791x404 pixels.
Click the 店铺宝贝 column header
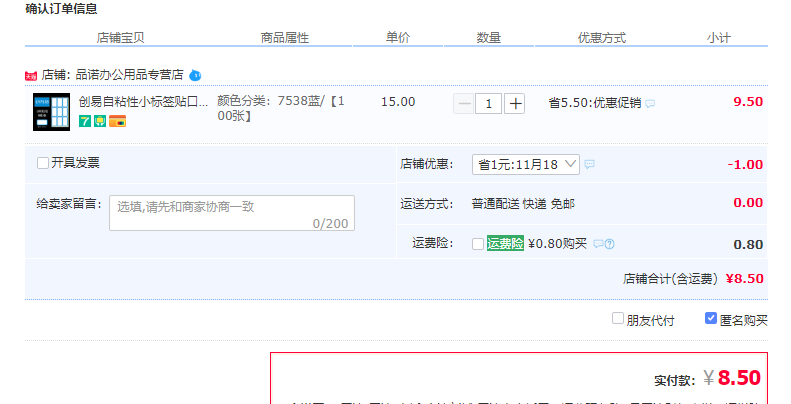click(121, 38)
